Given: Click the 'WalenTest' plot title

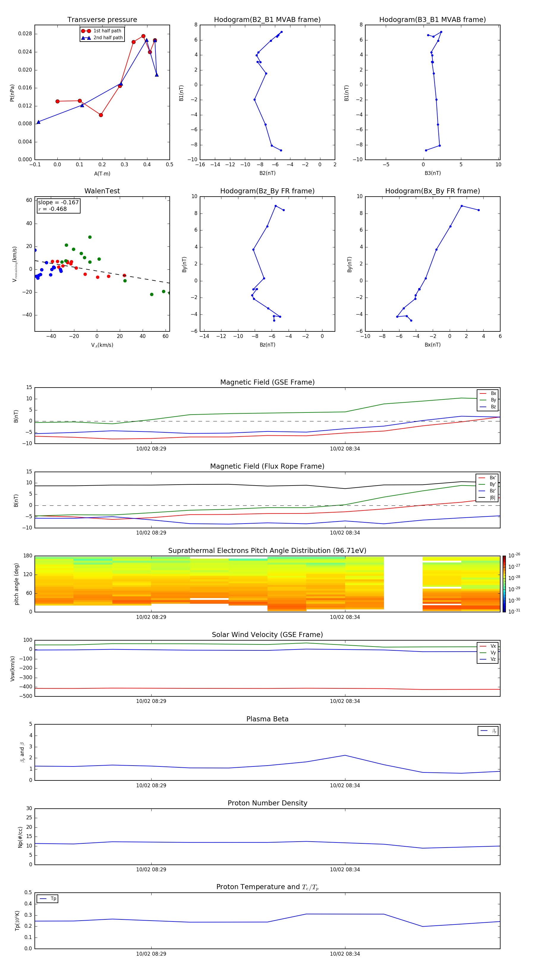Looking at the screenshot, I should coord(102,191).
